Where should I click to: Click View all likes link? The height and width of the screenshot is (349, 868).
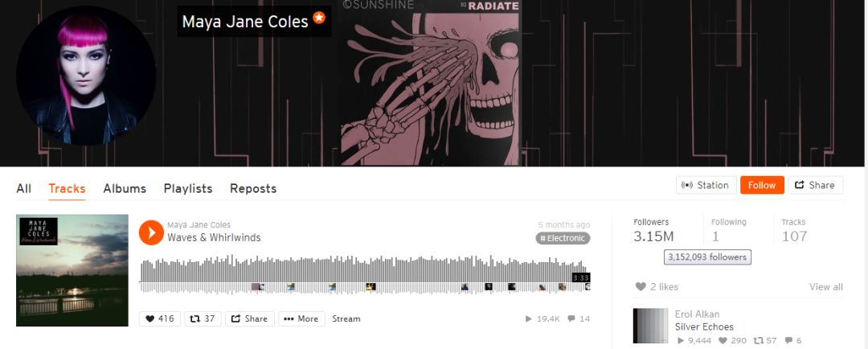tap(826, 286)
